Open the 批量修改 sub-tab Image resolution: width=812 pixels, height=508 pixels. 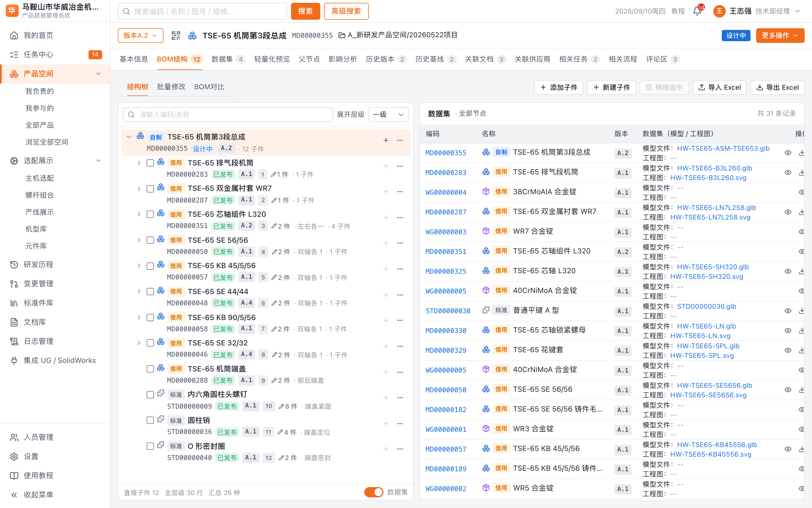171,87
